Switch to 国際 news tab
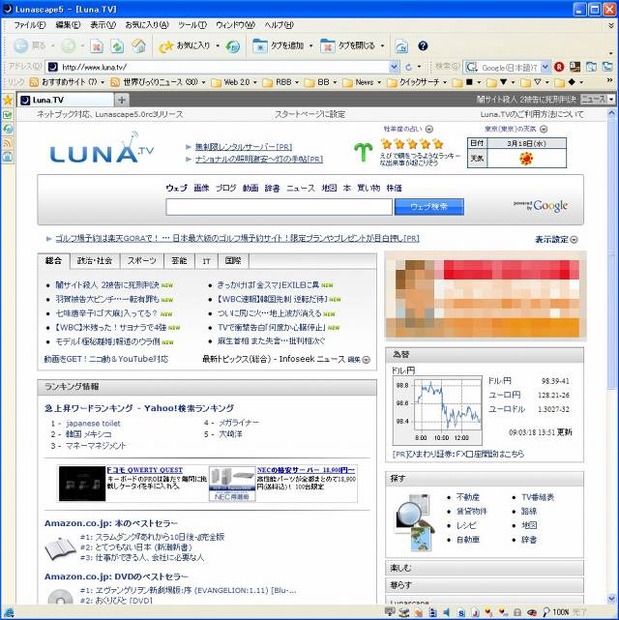 (233, 261)
